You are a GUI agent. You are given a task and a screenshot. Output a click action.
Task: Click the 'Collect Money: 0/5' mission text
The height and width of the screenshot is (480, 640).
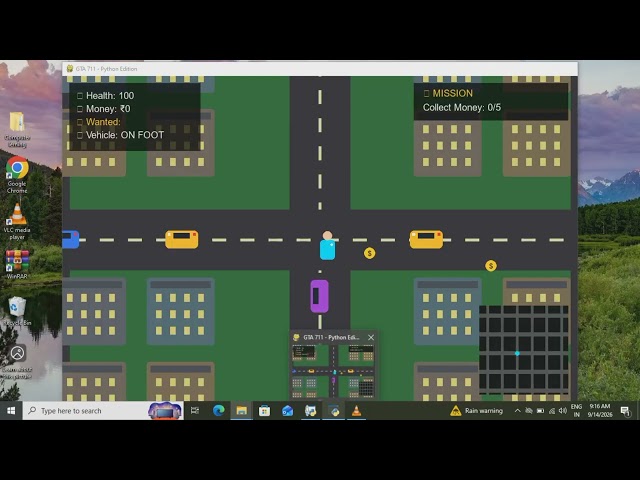(x=462, y=107)
